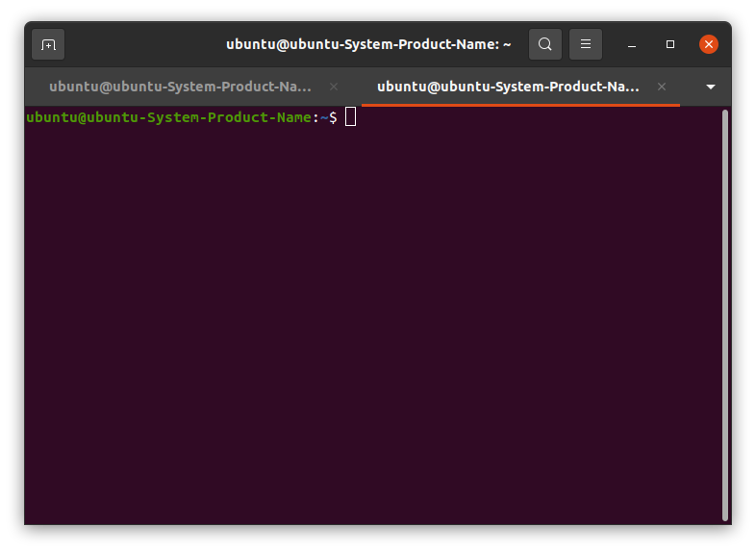Click the terminal cursor block
The width and height of the screenshot is (756, 552).
coord(350,117)
